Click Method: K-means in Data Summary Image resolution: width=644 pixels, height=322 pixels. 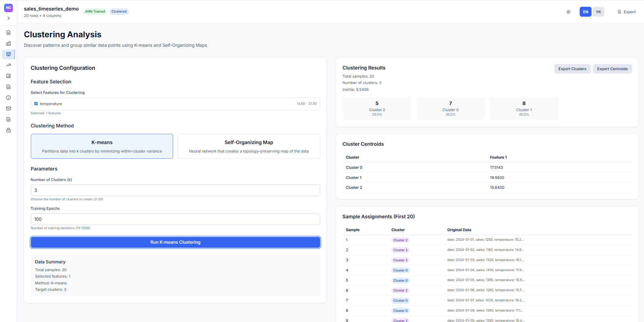click(x=51, y=283)
